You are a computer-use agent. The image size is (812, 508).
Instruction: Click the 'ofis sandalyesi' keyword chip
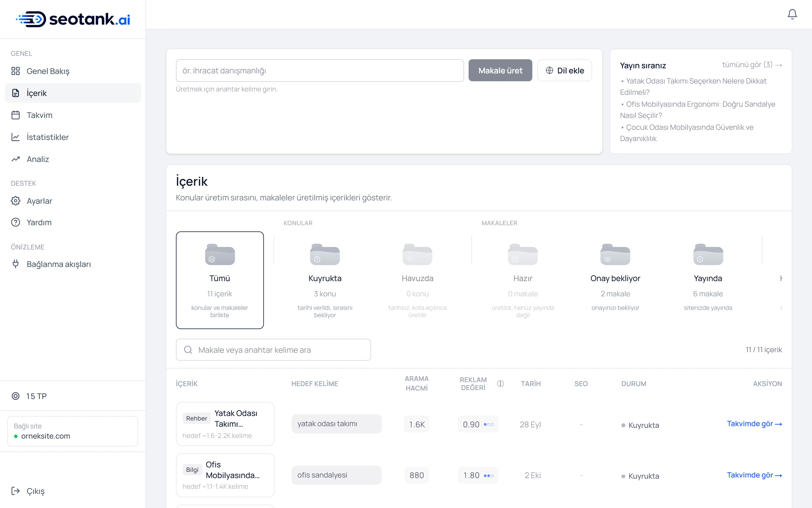point(336,475)
